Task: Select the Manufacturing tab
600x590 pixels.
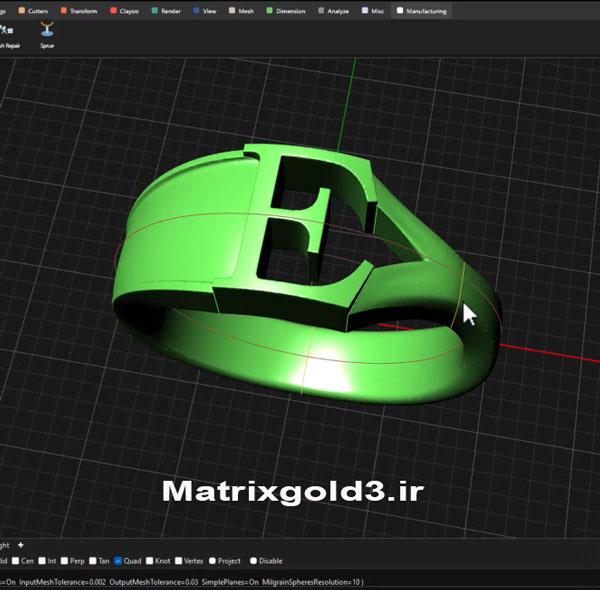Action: tap(422, 11)
